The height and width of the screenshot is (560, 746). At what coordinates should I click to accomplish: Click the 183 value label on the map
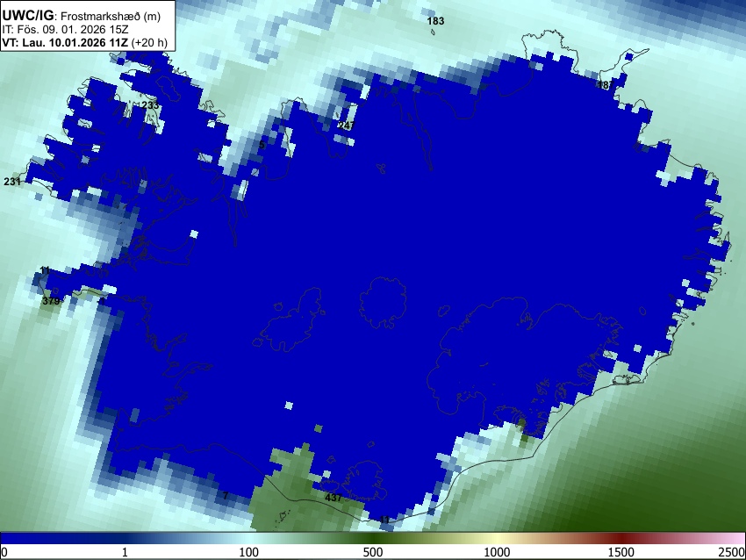pos(435,21)
